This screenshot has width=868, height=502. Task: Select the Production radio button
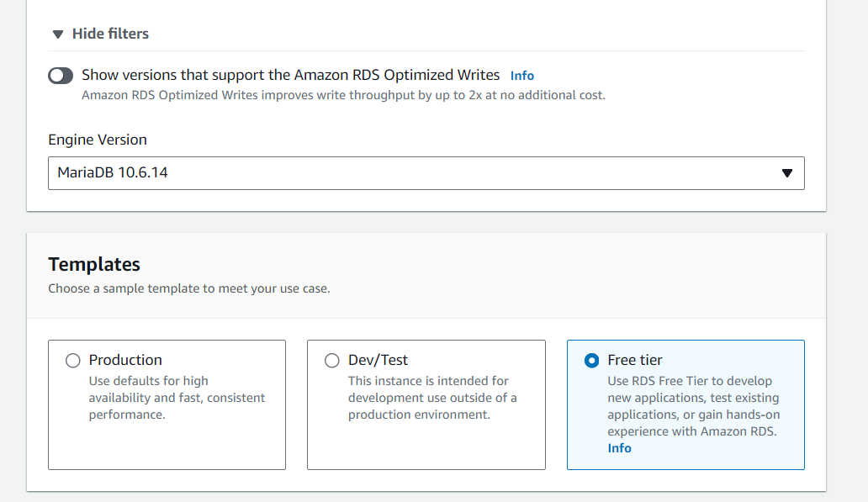(73, 360)
